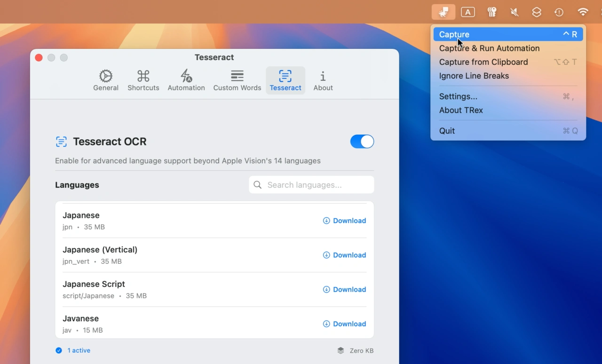Screen dimensions: 602x364
Task: Select the Custom Words tab icon
Action: click(237, 76)
